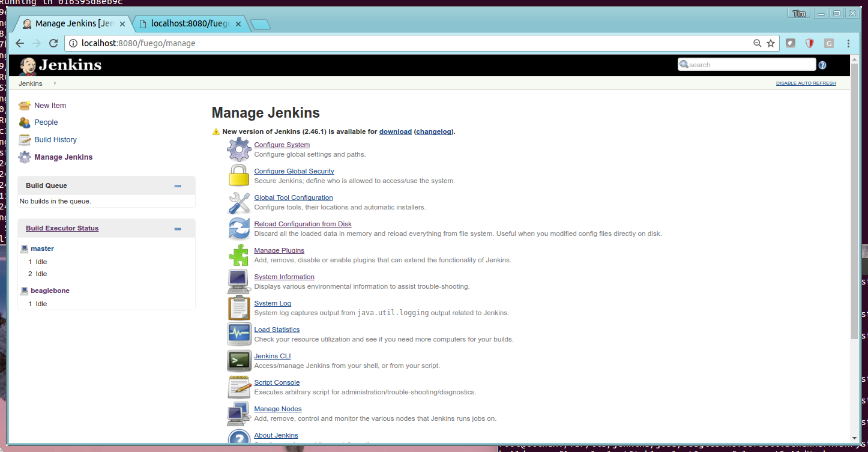Click the People icon in sidebar
Viewport: 868px width, 452px height.
25,122
